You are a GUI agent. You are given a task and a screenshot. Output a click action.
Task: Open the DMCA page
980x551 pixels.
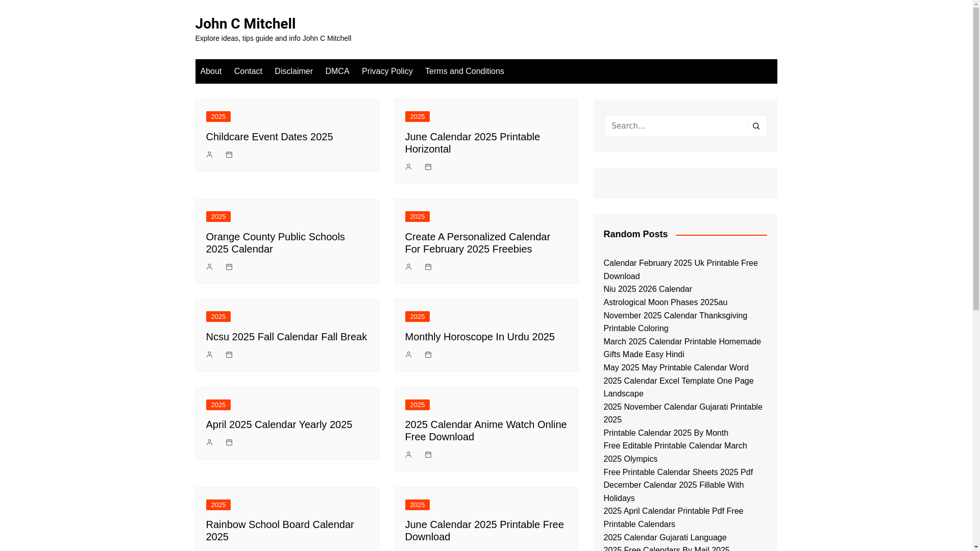(x=337, y=71)
